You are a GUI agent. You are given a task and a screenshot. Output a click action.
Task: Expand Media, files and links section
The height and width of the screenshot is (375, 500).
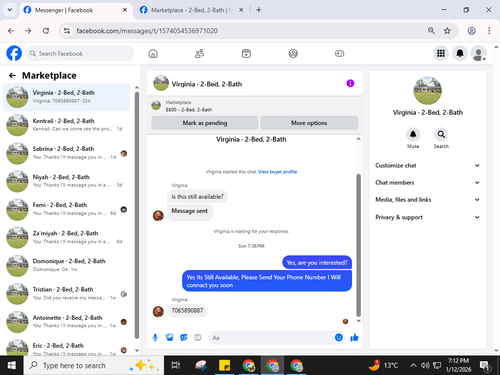tap(427, 200)
